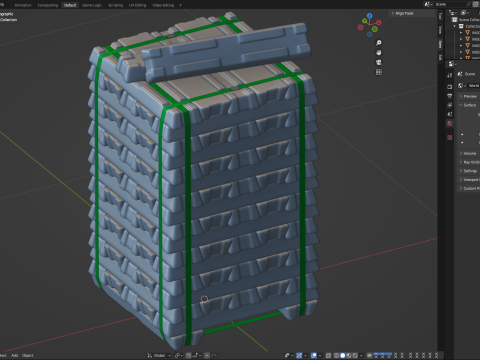
Task: Switch to the UV Editing workspace tab
Action: click(x=138, y=5)
